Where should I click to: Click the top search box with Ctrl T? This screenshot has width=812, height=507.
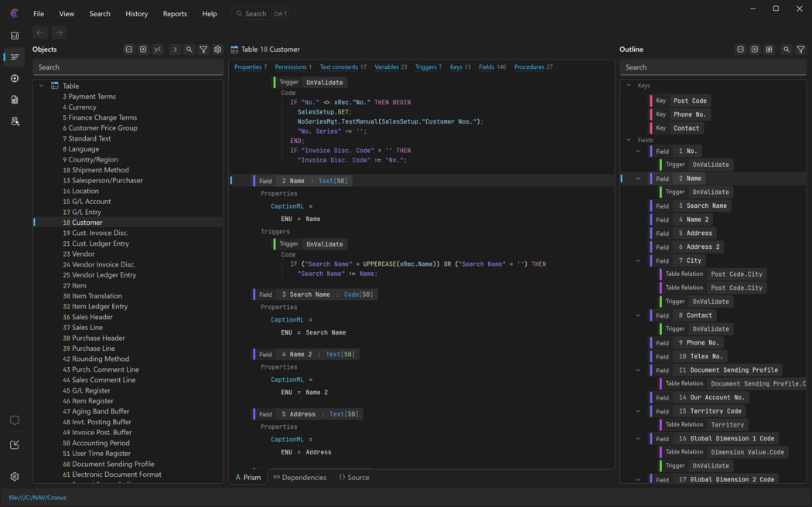point(263,14)
